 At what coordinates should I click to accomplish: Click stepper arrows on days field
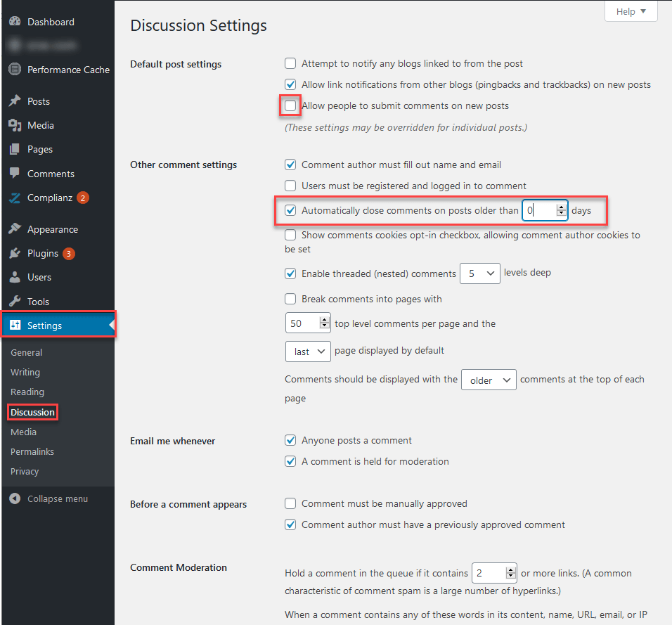tap(562, 210)
